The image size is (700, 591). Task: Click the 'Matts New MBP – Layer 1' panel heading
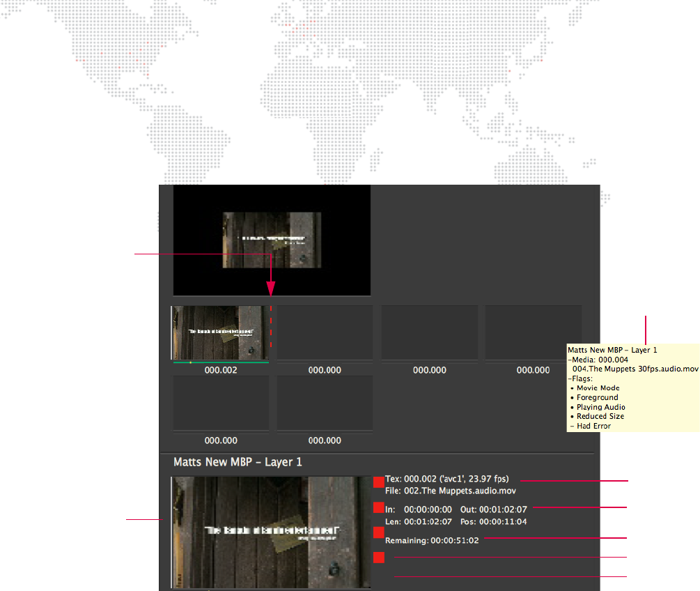click(x=238, y=462)
